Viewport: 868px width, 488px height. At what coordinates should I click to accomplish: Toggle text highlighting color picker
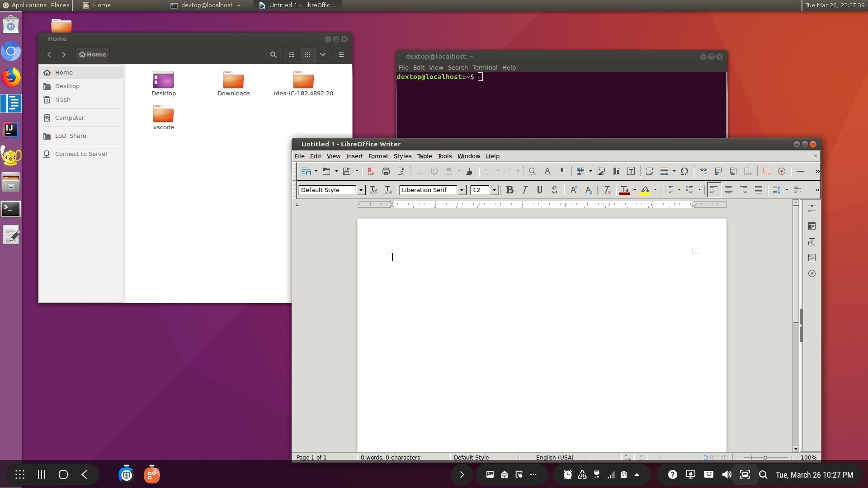(654, 189)
